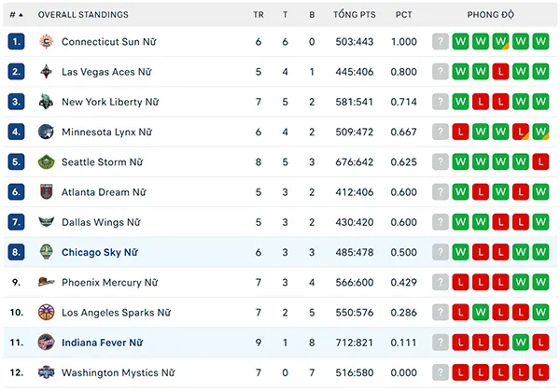Click the gray question mark icon for Connecticut Sun
The height and width of the screenshot is (392, 560).
[x=440, y=41]
